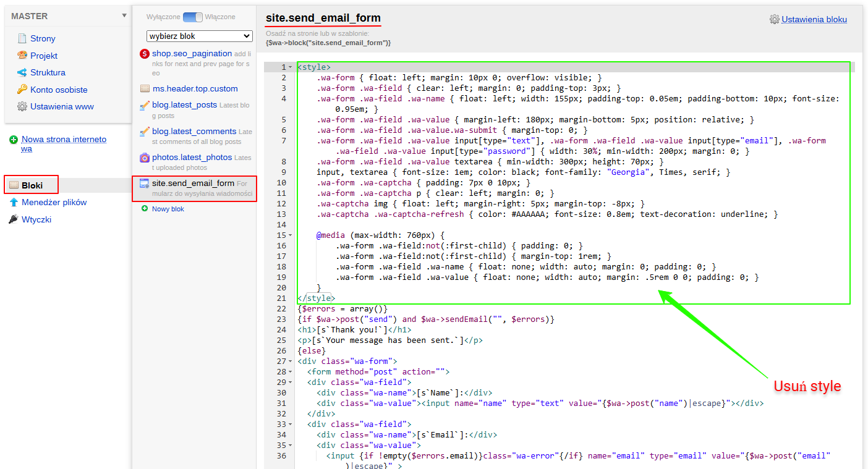
Task: Click the Ustawienia bloku gear icon
Action: [774, 19]
